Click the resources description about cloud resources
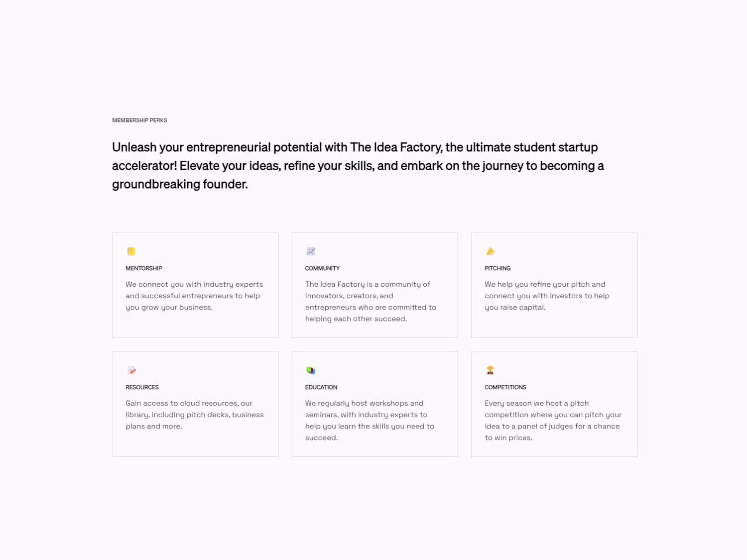The height and width of the screenshot is (560, 747). click(x=194, y=415)
